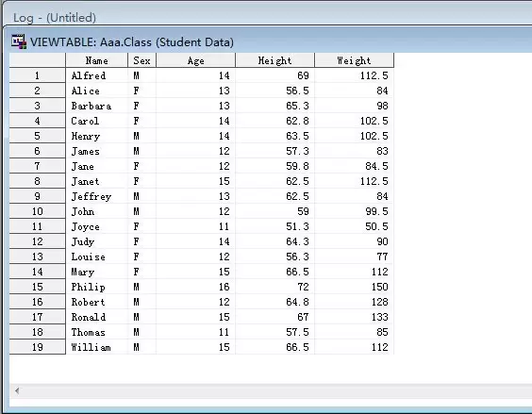Select the Age column header
This screenshot has height=414, width=532.
(x=196, y=60)
